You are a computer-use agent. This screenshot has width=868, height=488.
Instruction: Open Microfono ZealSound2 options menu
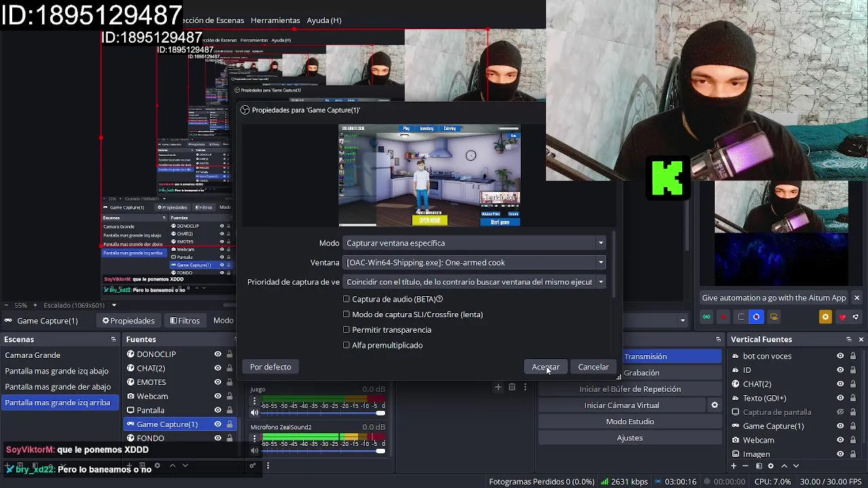(255, 439)
